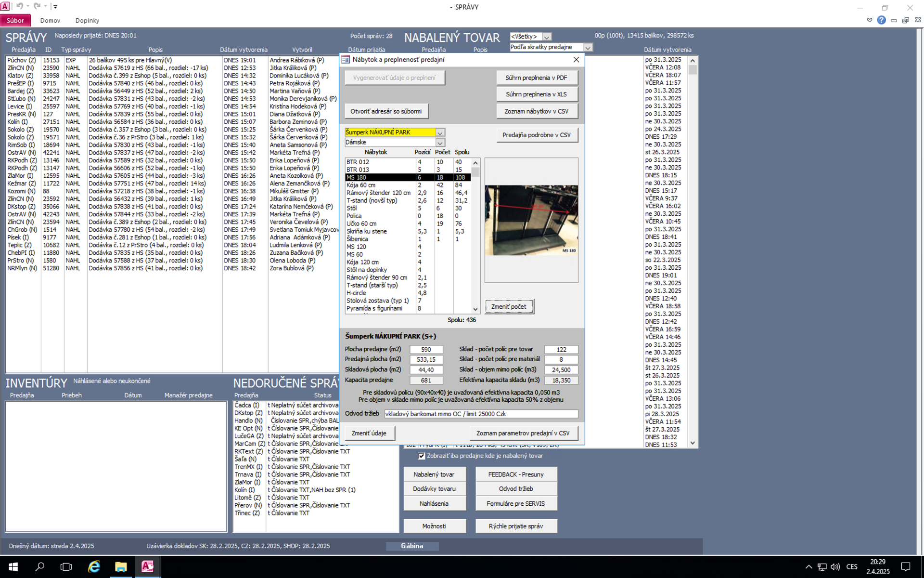Click the Redo arrow in quick access toolbar
This screenshot has width=924, height=578.
pos(37,6)
